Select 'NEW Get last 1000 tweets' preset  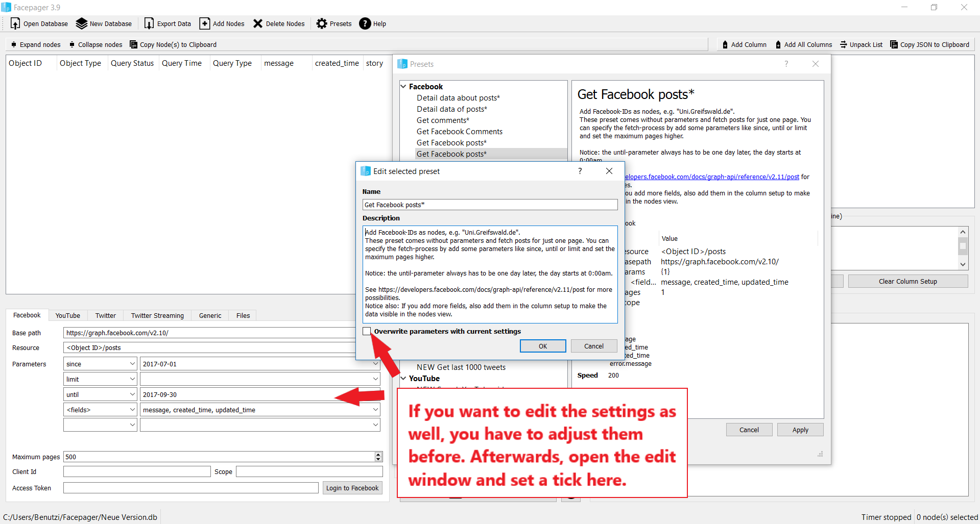(x=461, y=367)
